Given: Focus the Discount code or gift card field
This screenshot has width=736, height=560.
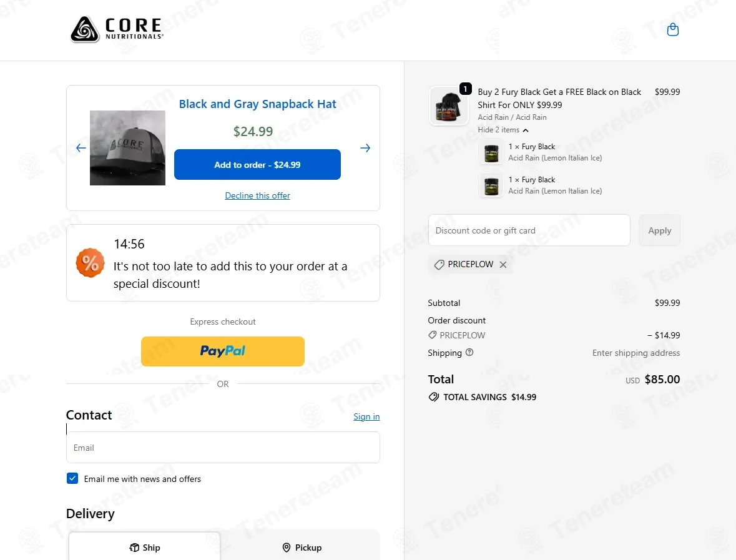Looking at the screenshot, I should [x=529, y=230].
